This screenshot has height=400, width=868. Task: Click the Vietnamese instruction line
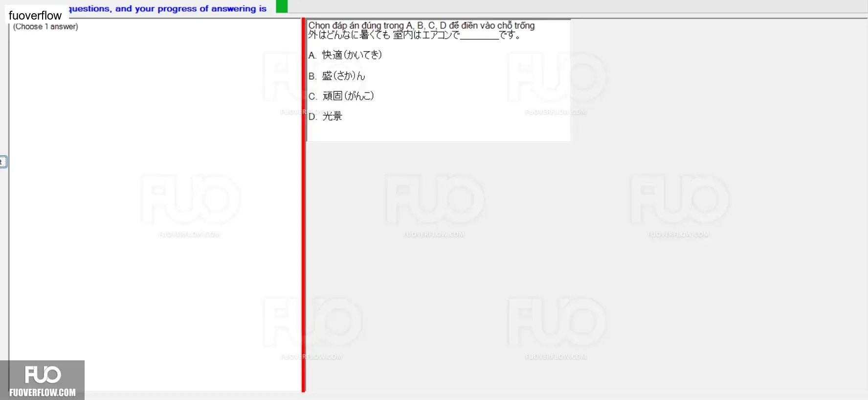[x=421, y=25]
